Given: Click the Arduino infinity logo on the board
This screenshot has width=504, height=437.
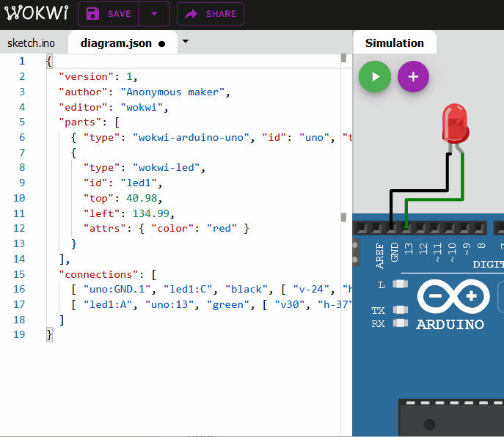Looking at the screenshot, I should pyautogui.click(x=453, y=296).
